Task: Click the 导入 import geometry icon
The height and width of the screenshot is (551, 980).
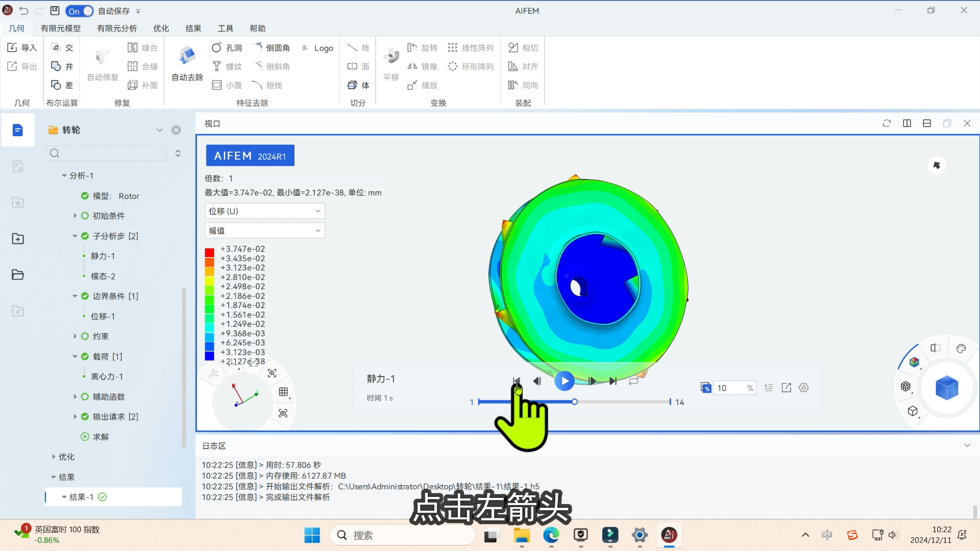Action: coord(13,48)
